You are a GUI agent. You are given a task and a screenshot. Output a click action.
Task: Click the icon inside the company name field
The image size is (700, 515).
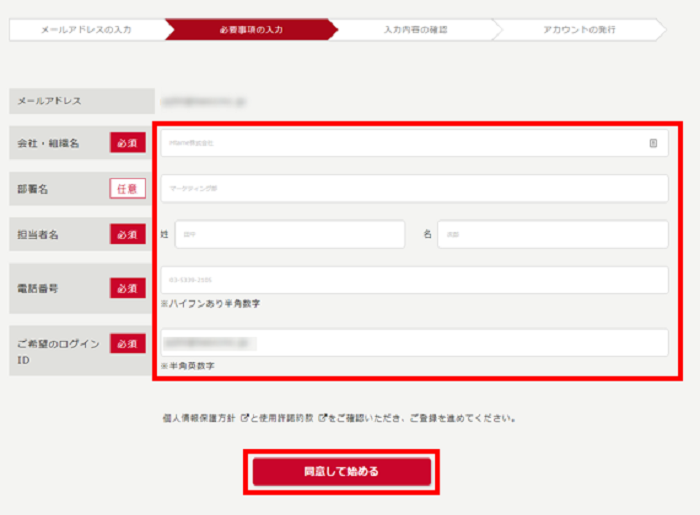[653, 143]
